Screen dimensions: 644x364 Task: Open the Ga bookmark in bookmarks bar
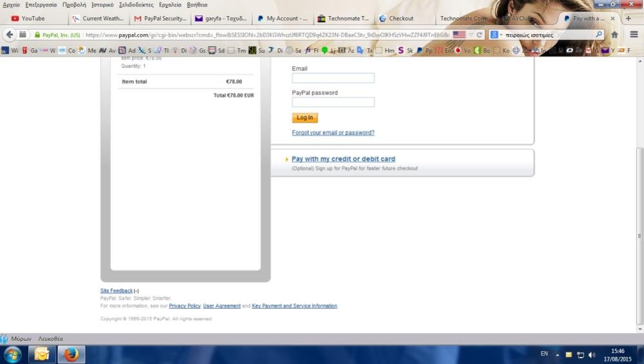pyautogui.click(x=30, y=50)
